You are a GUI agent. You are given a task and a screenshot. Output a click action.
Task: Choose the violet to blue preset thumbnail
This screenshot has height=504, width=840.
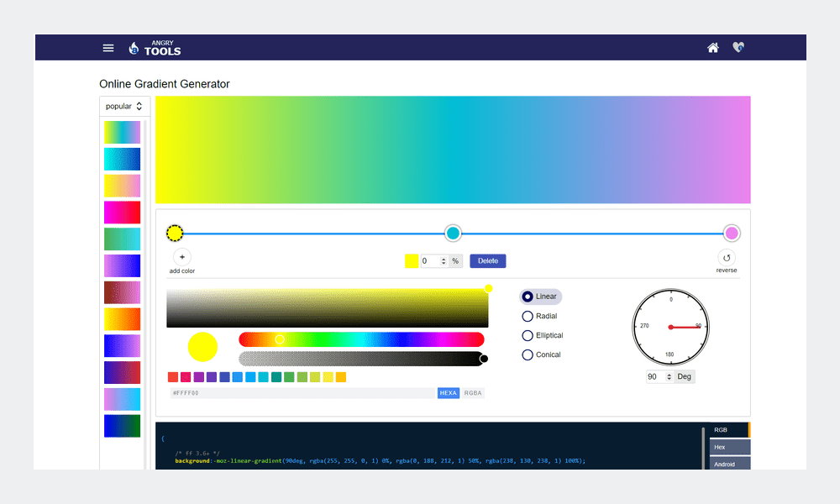[122, 265]
